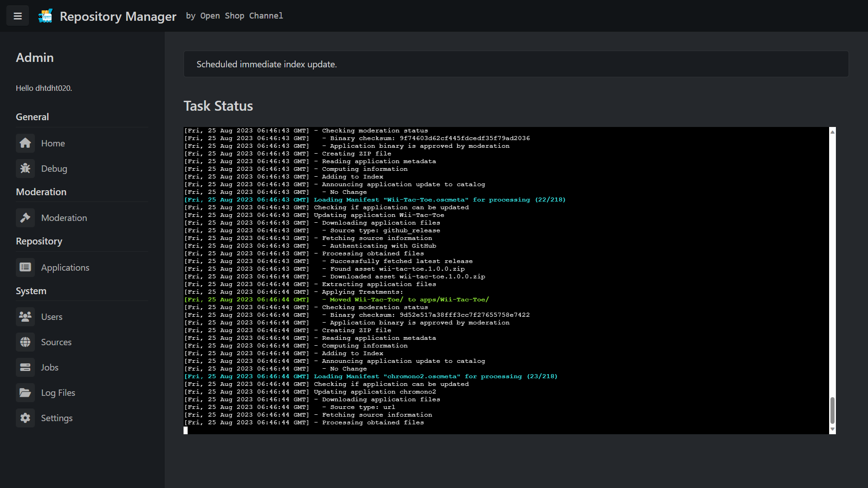
Task: Click the Settings gear icon
Action: pos(25,418)
